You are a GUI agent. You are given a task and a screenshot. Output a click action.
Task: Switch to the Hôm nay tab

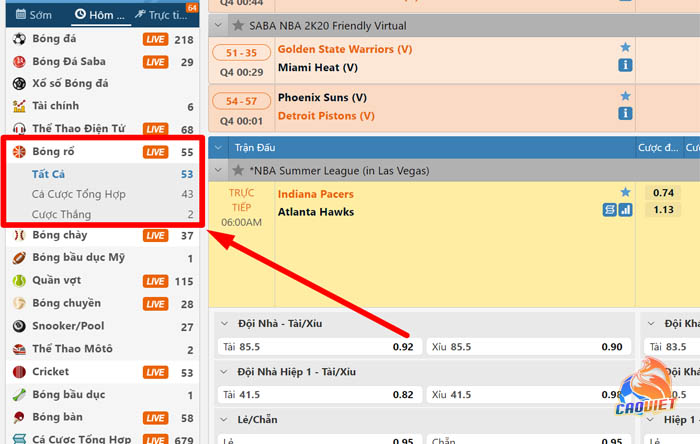(x=100, y=15)
